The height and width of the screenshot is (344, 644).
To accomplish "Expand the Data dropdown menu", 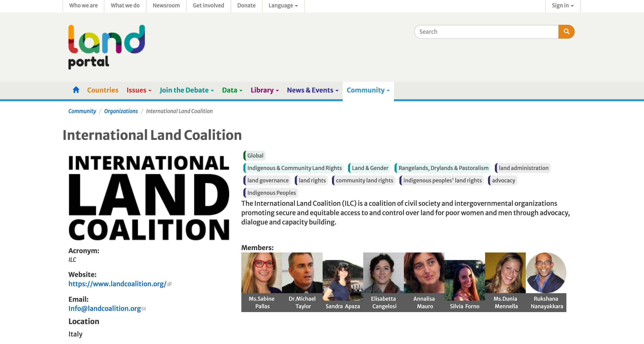I will [232, 90].
